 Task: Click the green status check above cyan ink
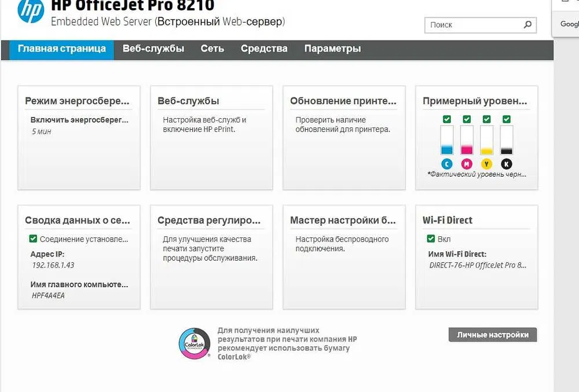[x=447, y=119]
